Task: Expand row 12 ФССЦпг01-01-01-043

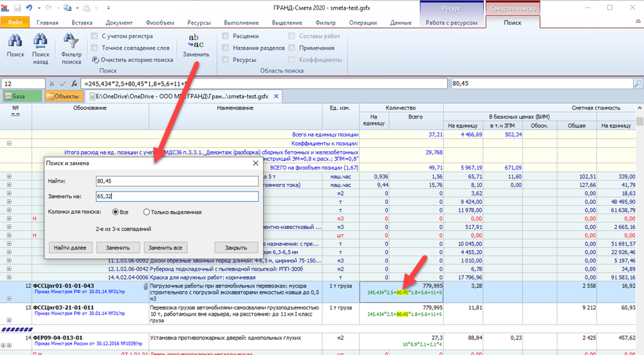Action: (x=9, y=298)
